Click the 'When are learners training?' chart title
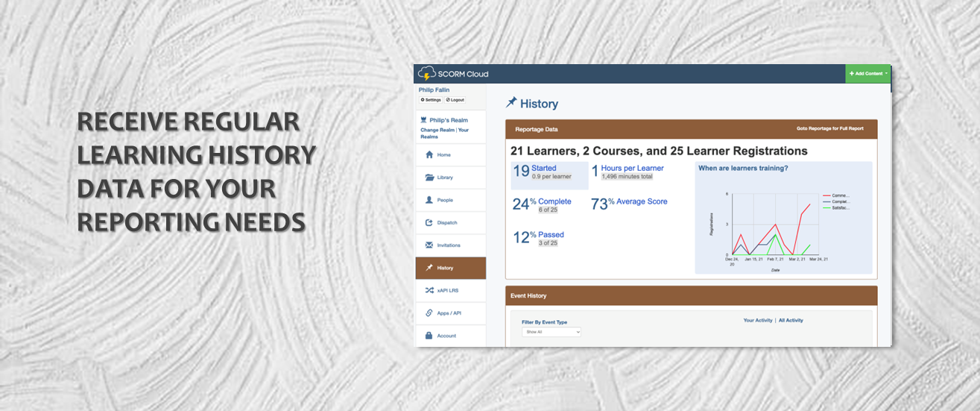The image size is (980, 411). (743, 169)
